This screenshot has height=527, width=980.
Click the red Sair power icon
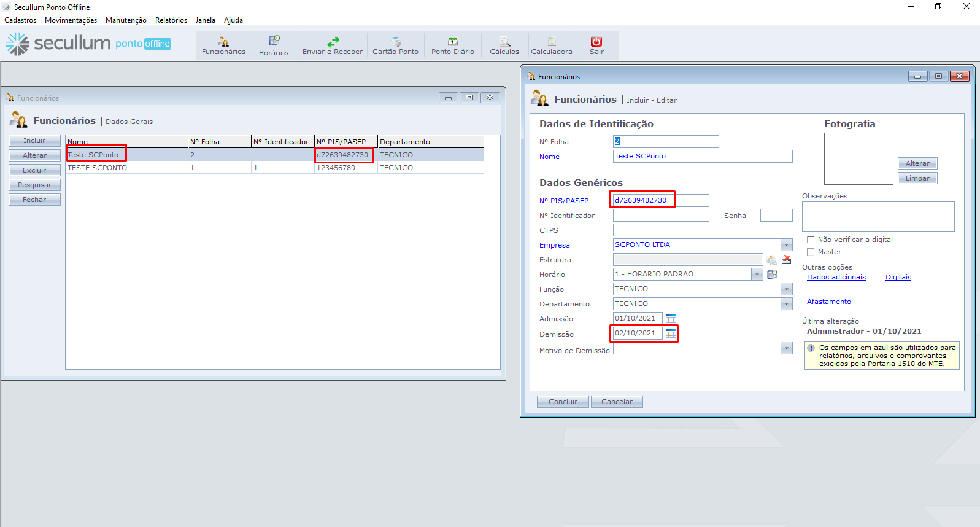pyautogui.click(x=596, y=42)
